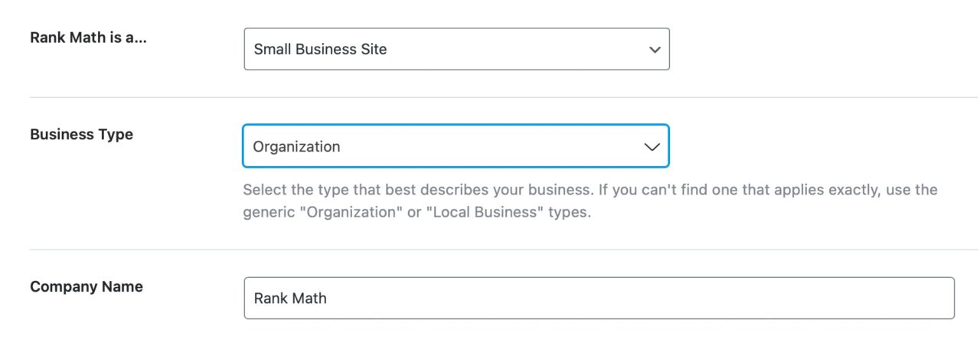Screen dimensions: 980x346
Task: Click the words "Select the type" in the description
Action: pos(294,189)
